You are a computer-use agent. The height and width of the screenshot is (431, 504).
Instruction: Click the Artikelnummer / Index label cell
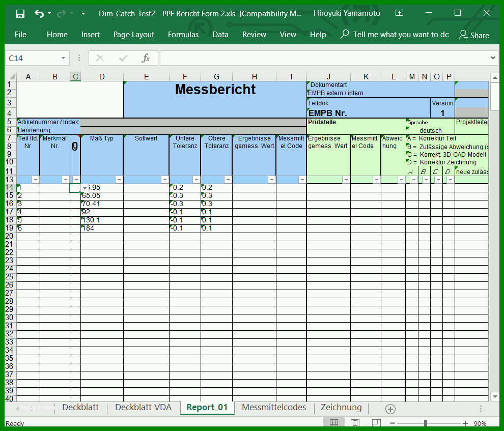point(48,122)
